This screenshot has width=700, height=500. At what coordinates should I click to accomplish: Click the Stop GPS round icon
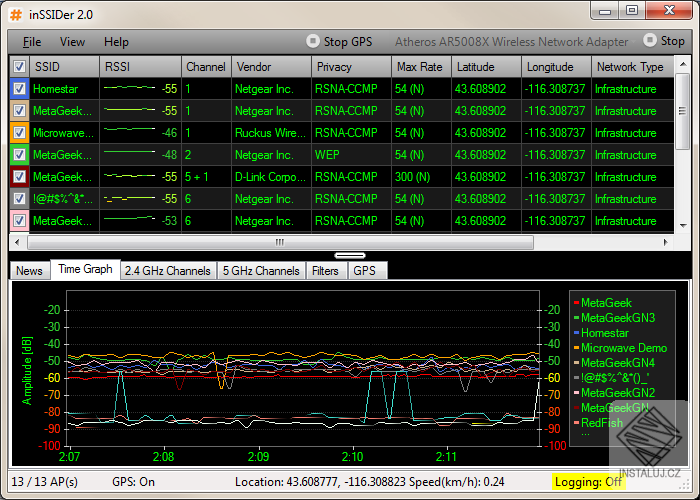click(x=313, y=41)
